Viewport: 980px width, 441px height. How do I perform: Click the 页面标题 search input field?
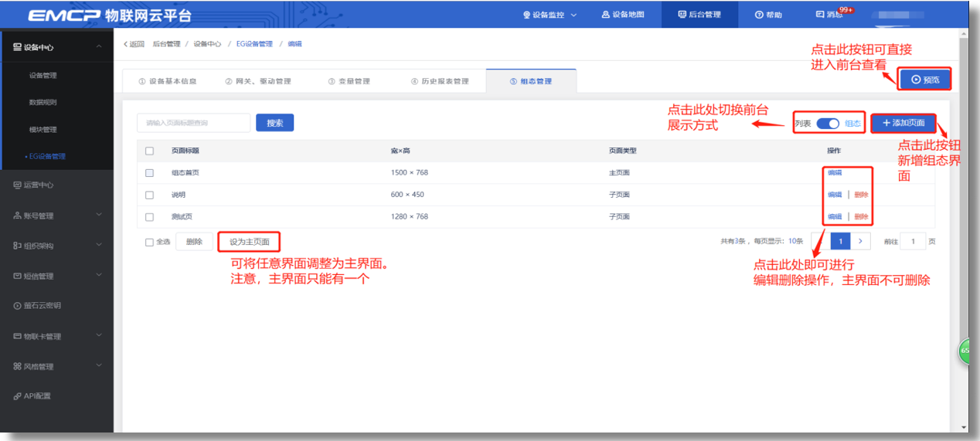(194, 123)
